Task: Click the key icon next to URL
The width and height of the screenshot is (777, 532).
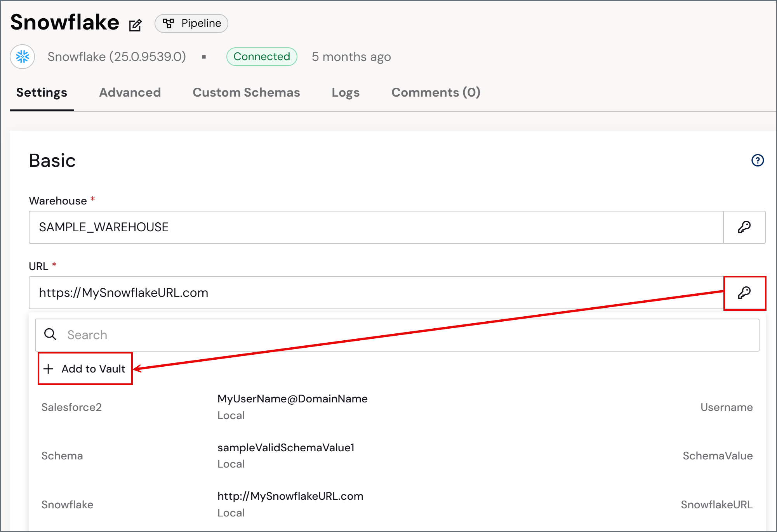Action: [x=744, y=293]
